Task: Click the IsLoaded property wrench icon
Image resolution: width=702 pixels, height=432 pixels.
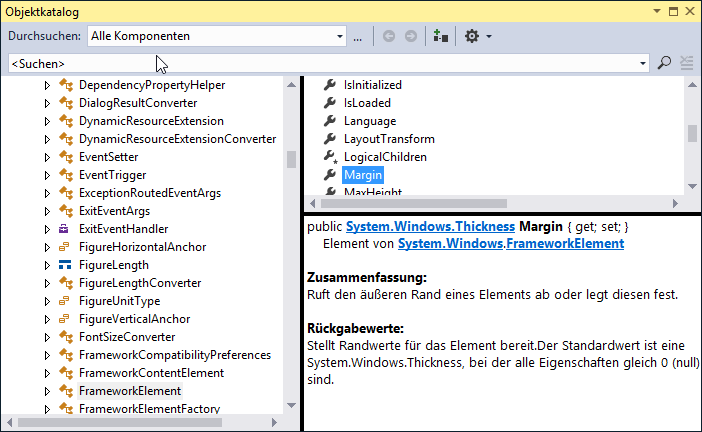Action: pos(330,103)
